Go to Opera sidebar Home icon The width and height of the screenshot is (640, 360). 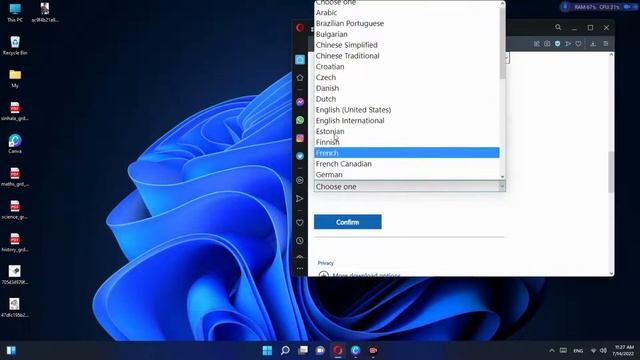pos(300,78)
